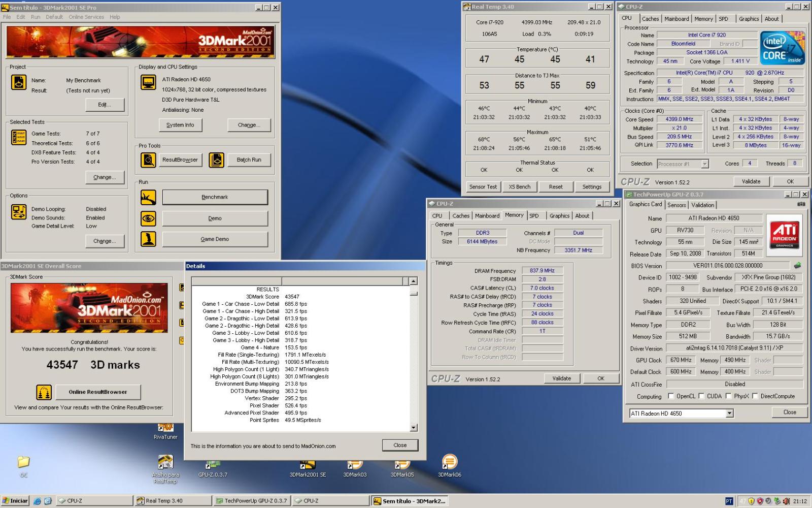
Task: Click the speaker volume tray icon
Action: click(x=786, y=501)
